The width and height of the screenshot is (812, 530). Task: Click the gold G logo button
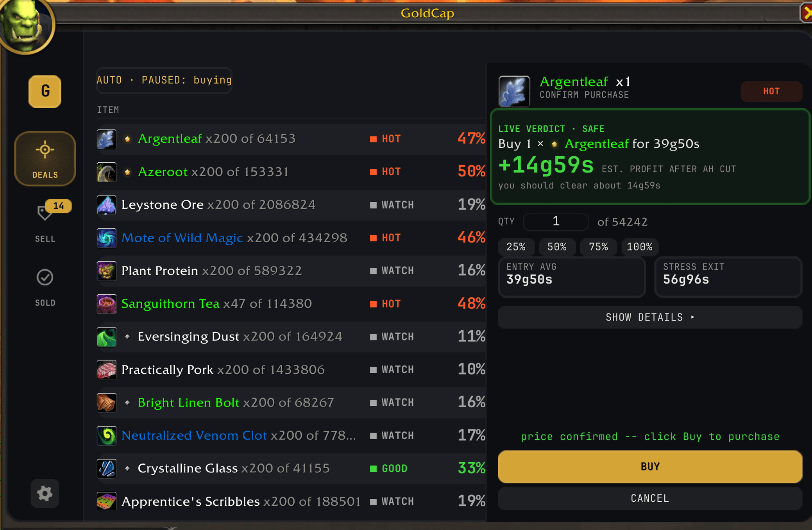[45, 91]
